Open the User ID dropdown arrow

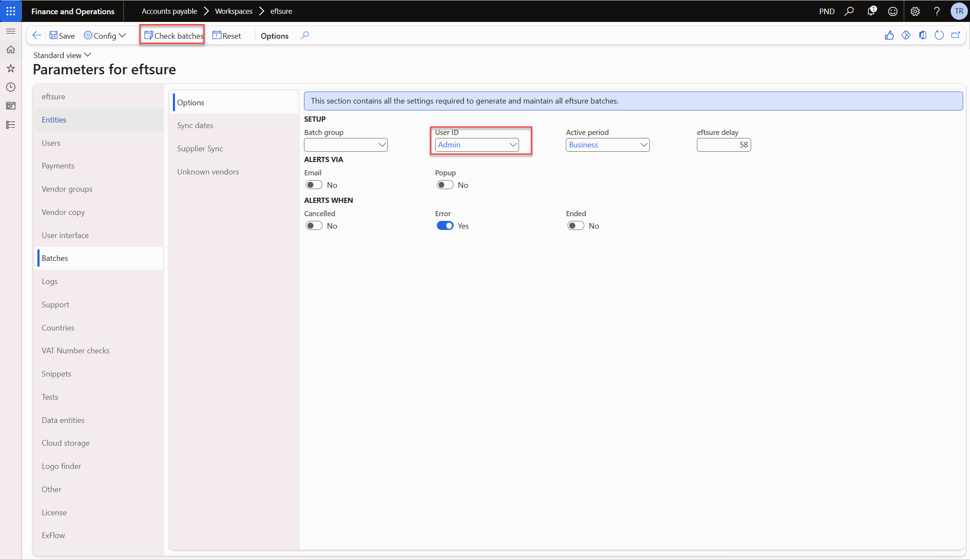point(513,145)
